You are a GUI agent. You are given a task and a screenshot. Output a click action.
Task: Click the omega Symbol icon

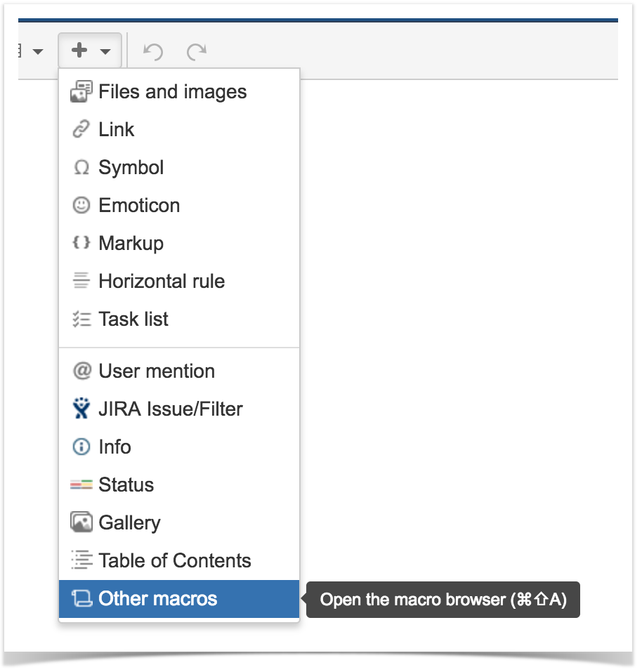tap(81, 168)
